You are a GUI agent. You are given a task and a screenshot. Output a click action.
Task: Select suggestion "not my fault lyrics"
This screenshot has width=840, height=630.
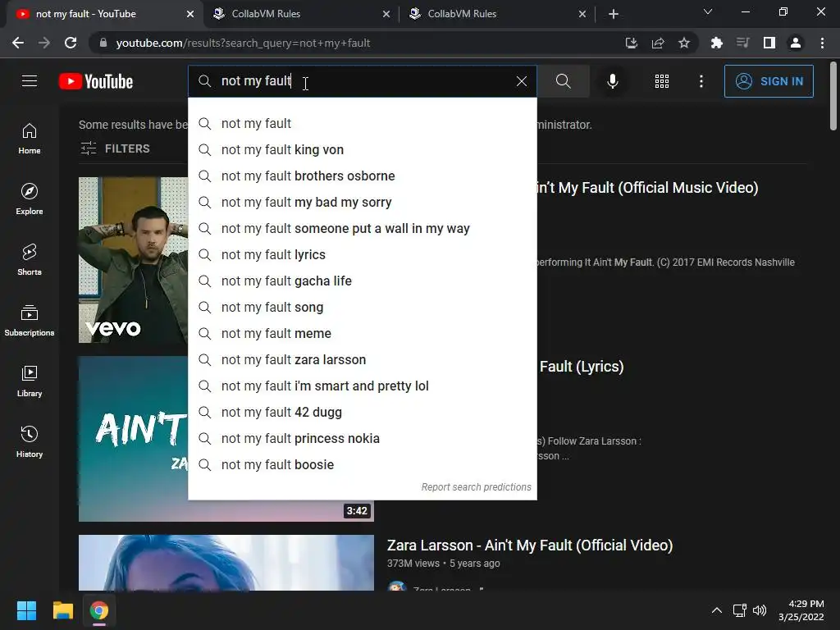tap(362, 255)
